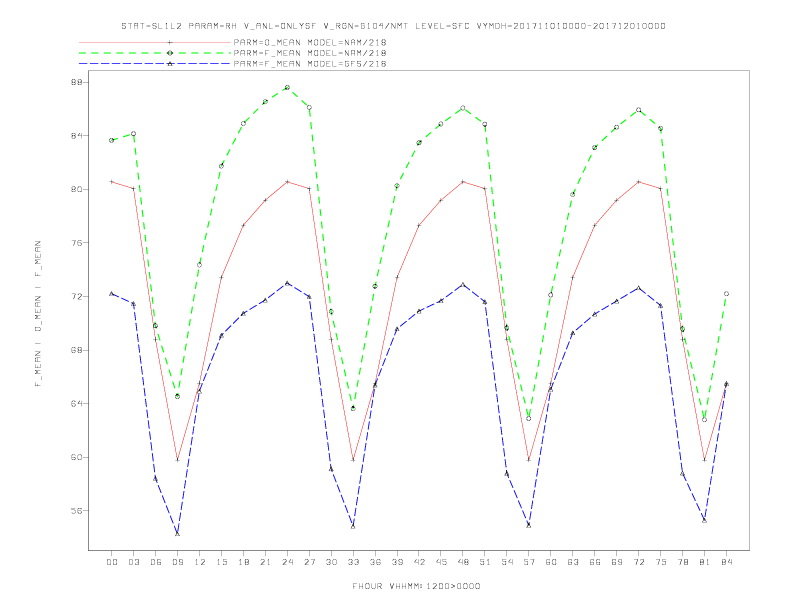Click blue GFS first marker at hour 00

(112, 293)
